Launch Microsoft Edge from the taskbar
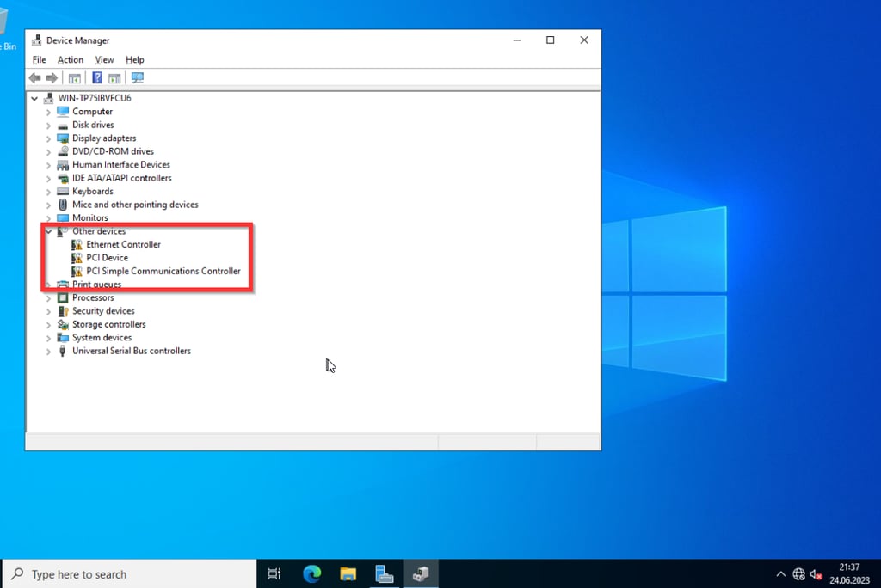This screenshot has width=881, height=588. [x=311, y=574]
